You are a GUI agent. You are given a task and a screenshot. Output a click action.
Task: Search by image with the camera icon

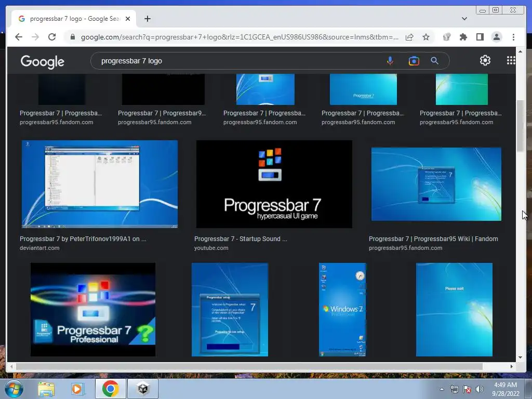pyautogui.click(x=414, y=61)
